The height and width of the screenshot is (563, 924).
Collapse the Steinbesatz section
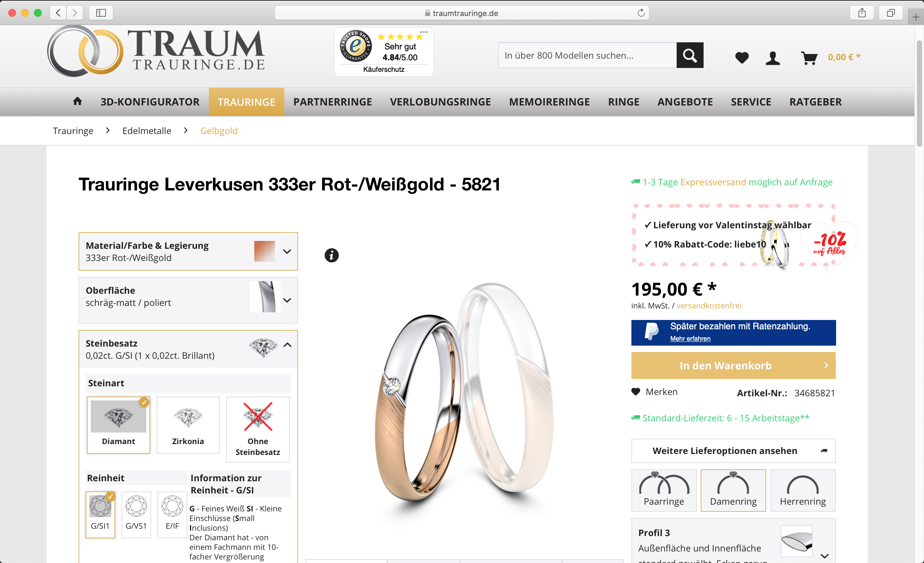pos(287,345)
